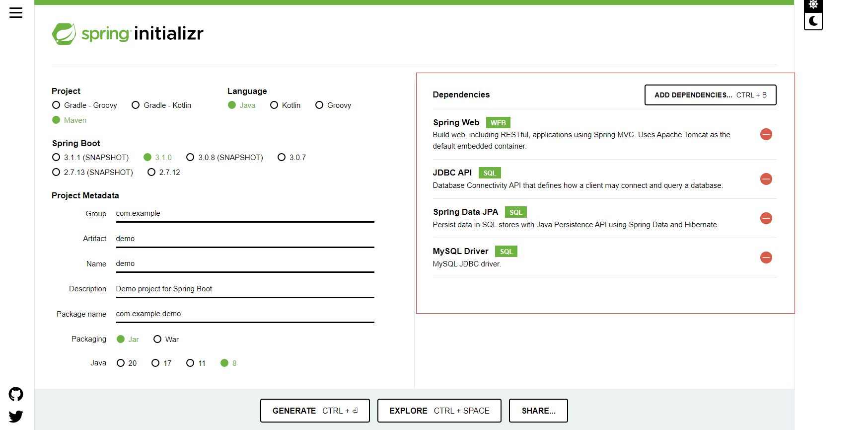This screenshot has height=430, width=868.
Task: Switch to dark theme moon icon
Action: (813, 21)
